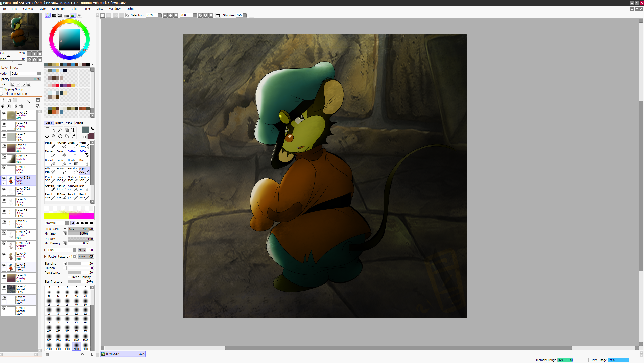Toggle visibility of Layer3(3)

coord(4,178)
